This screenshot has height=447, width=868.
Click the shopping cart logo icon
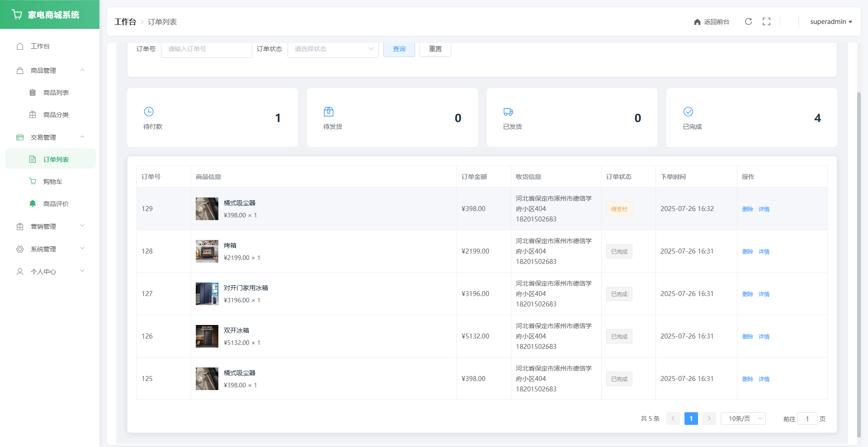17,14
